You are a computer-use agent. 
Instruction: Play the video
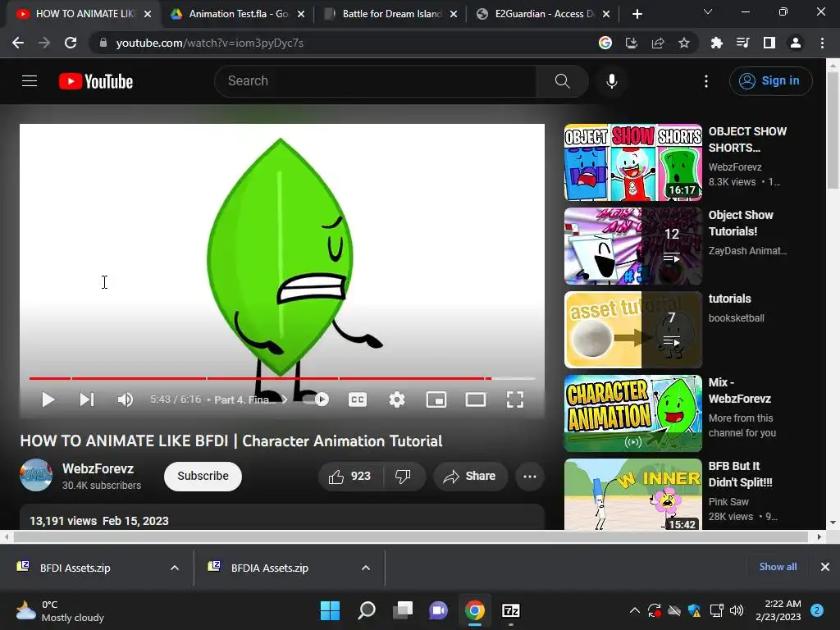pyautogui.click(x=48, y=399)
